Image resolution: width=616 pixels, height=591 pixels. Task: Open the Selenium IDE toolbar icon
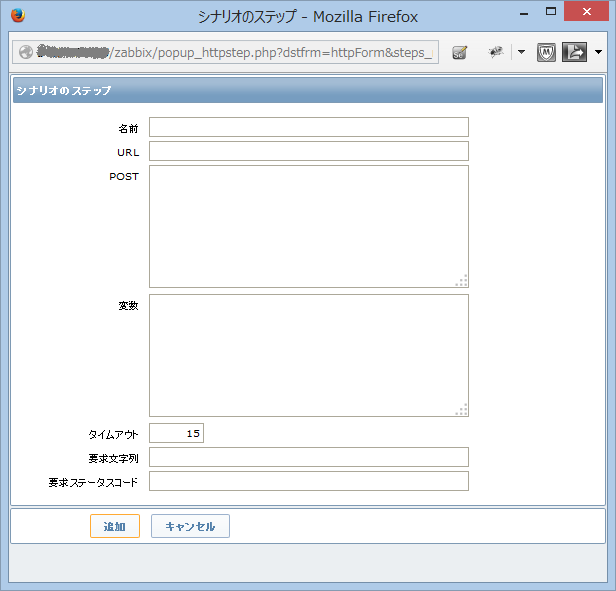click(459, 52)
